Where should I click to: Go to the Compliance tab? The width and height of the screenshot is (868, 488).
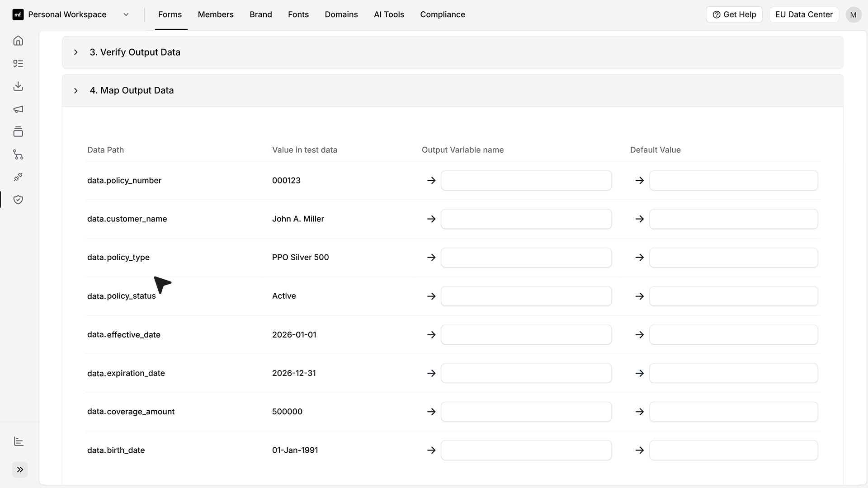pyautogui.click(x=443, y=14)
